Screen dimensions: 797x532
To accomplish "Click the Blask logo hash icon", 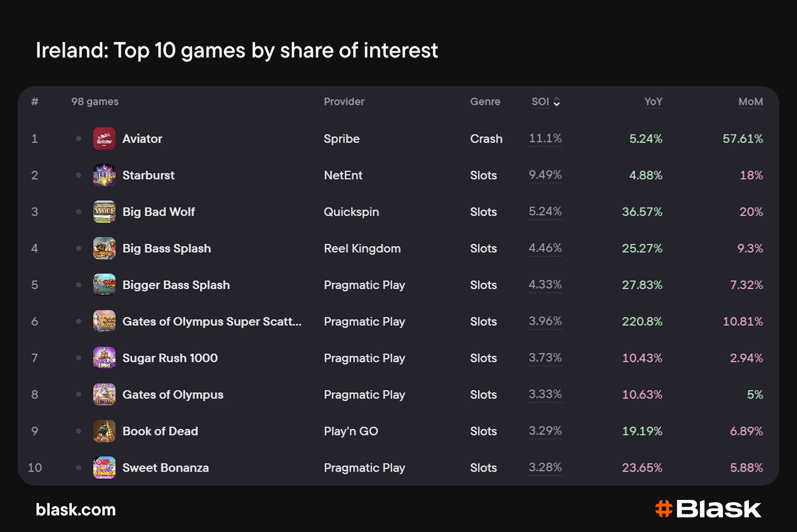I will pyautogui.click(x=664, y=509).
